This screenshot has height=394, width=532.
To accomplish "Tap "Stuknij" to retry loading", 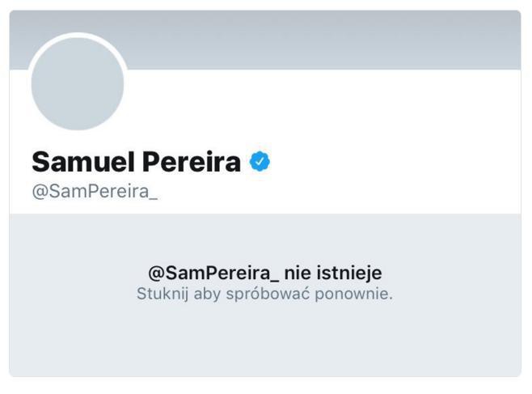I will pyautogui.click(x=162, y=294).
